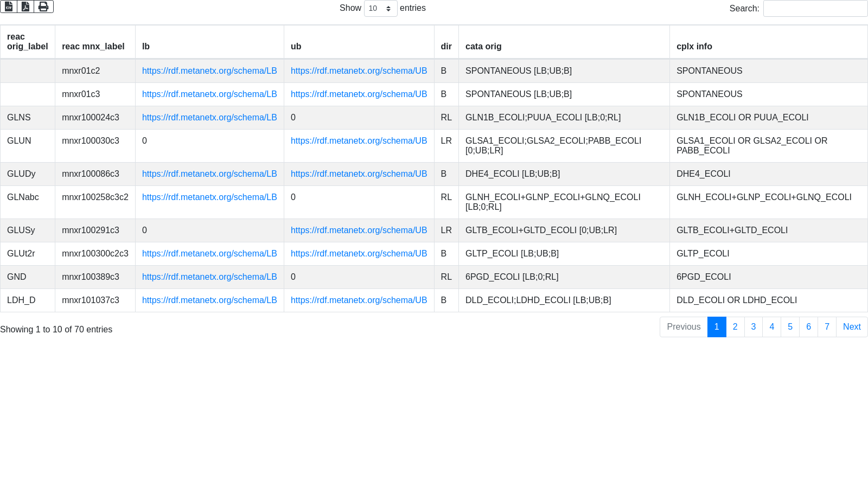Viewport: 868px width, 488px height.
Task: Open LB schema link in GLNS row
Action: 209,118
